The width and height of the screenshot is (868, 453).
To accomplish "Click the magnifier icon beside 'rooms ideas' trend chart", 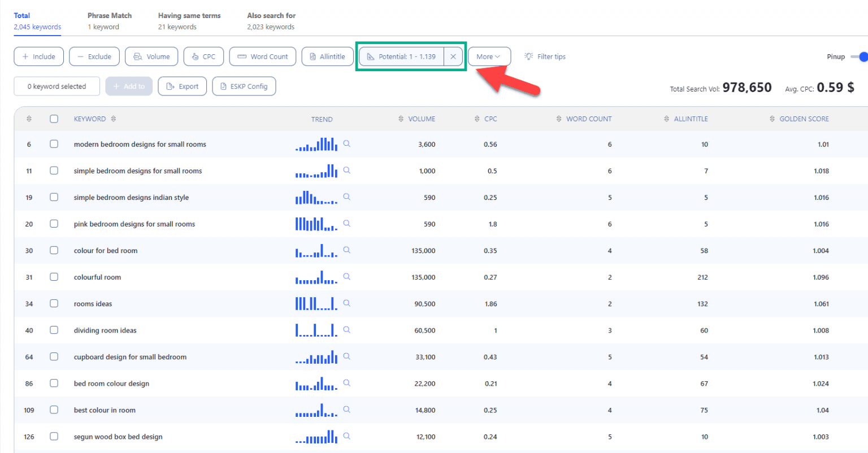I will pos(346,303).
